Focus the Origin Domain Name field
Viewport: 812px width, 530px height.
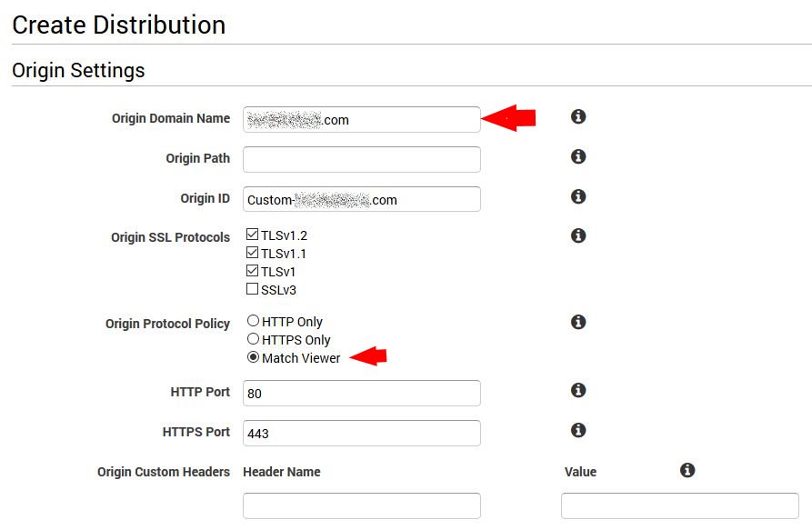(362, 120)
